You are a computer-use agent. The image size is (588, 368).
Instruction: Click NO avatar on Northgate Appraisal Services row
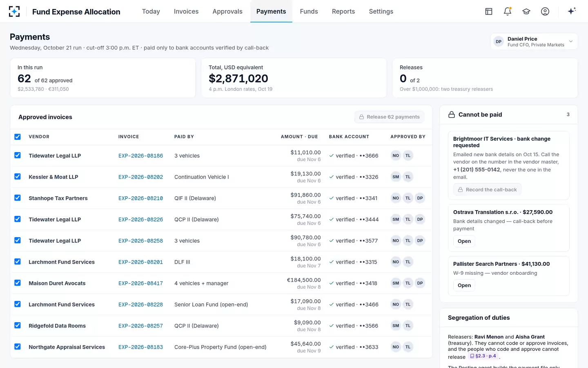coord(396,347)
